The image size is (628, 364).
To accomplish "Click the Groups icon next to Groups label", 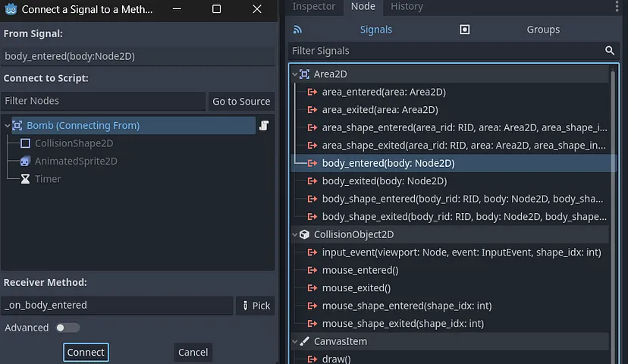I will [465, 30].
